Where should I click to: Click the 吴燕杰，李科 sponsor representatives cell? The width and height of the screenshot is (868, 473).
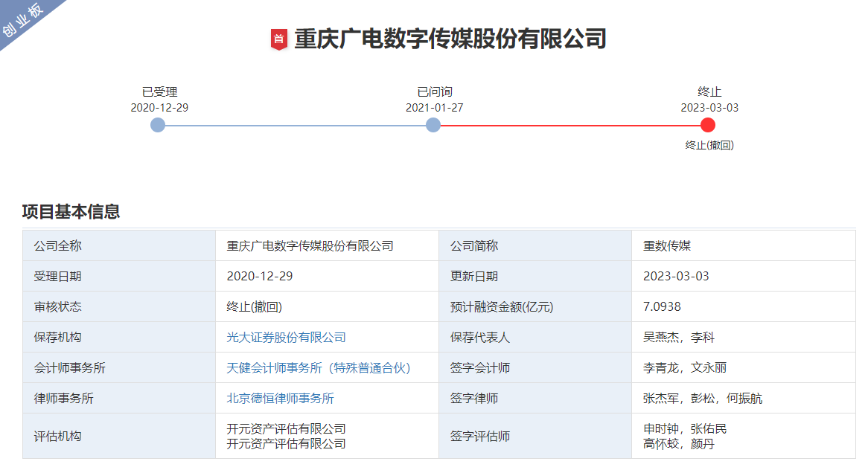click(x=678, y=338)
